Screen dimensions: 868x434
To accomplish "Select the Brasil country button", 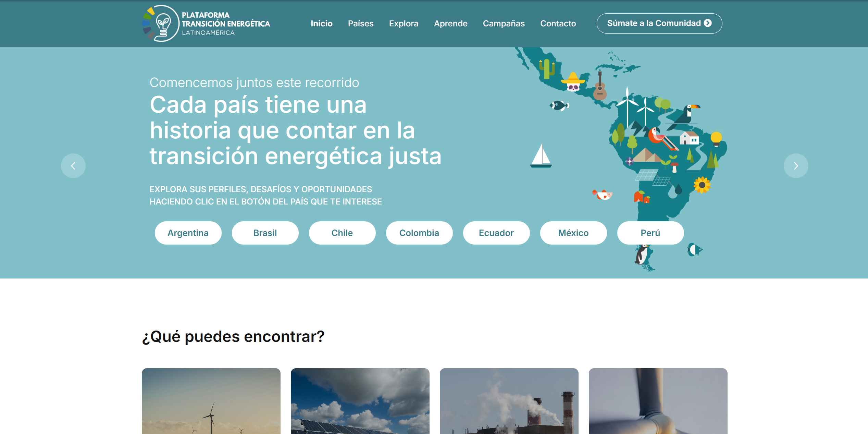I will [x=265, y=233].
